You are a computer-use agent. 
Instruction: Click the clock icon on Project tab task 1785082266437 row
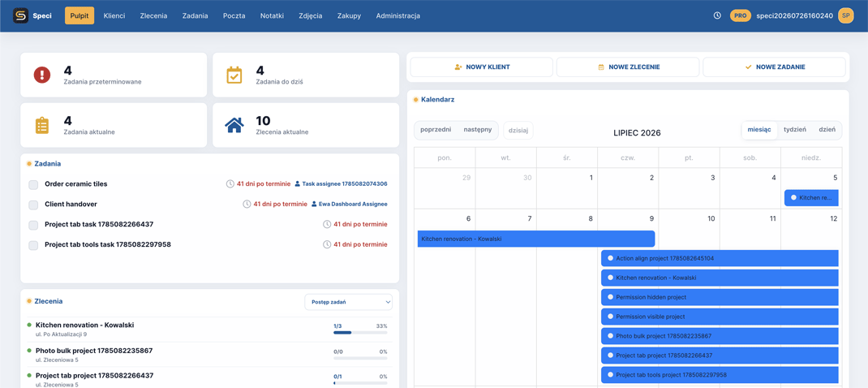coord(327,225)
